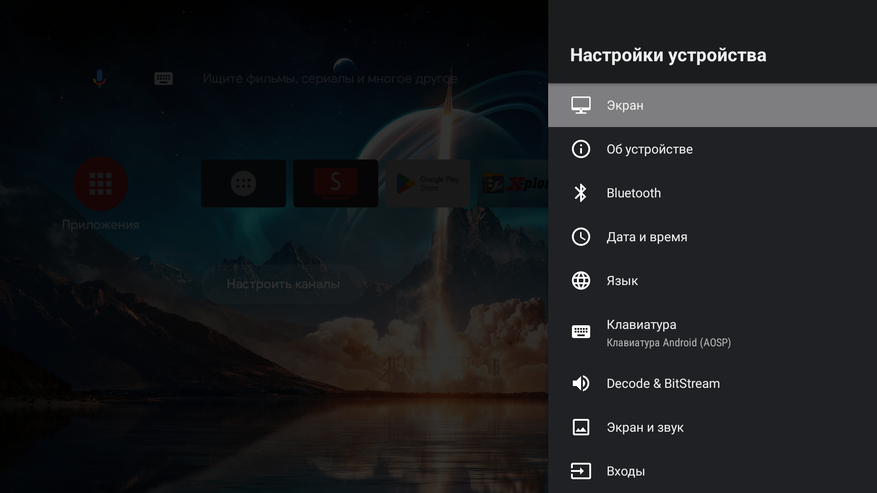Open the Язык settings
The height and width of the screenshot is (493, 877).
tap(712, 281)
